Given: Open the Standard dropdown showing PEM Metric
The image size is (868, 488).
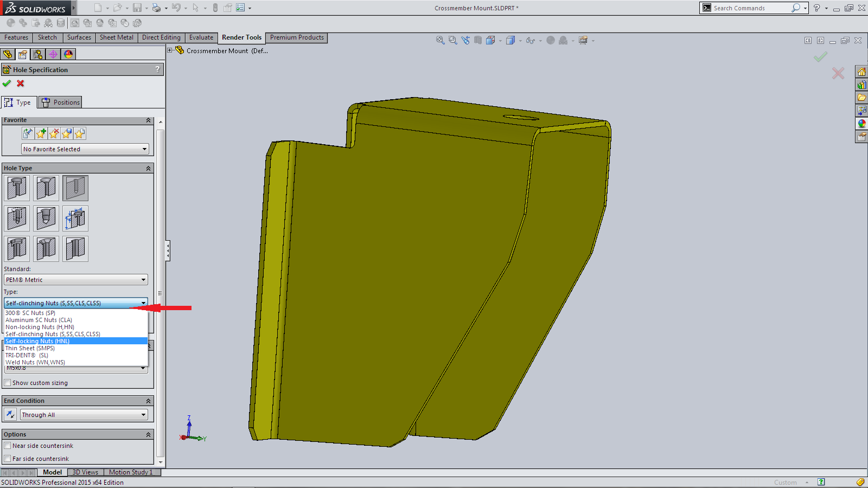Looking at the screenshot, I should click(x=75, y=280).
